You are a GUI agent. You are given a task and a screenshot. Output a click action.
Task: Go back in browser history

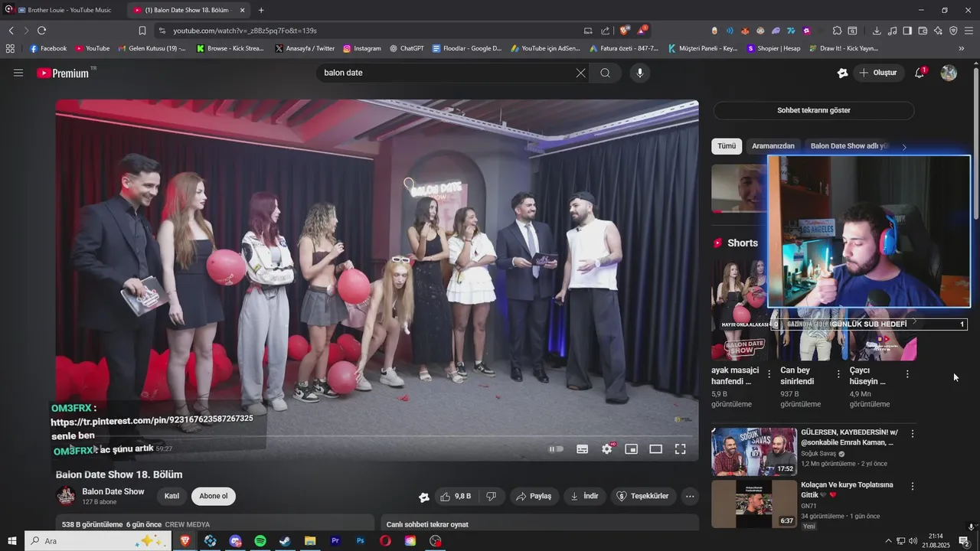pyautogui.click(x=11, y=31)
